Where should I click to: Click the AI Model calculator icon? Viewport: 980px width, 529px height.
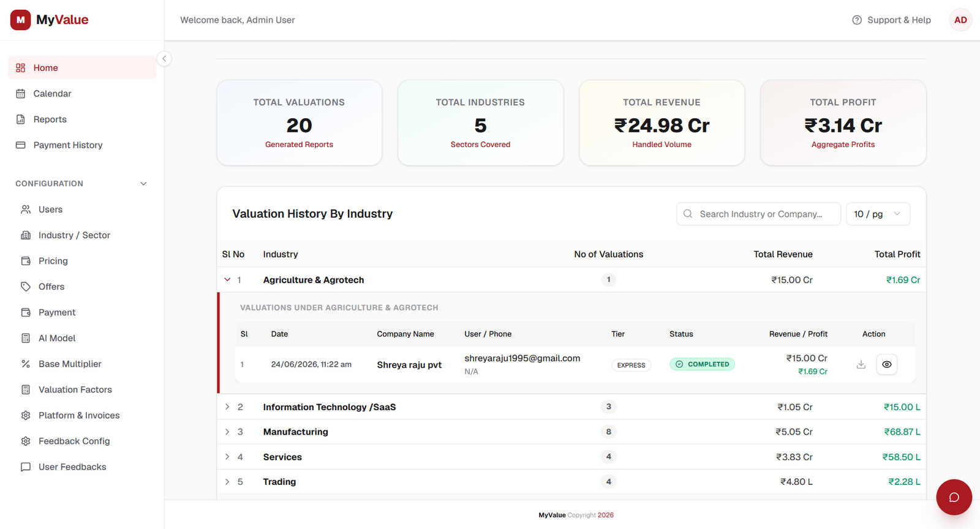tap(26, 338)
